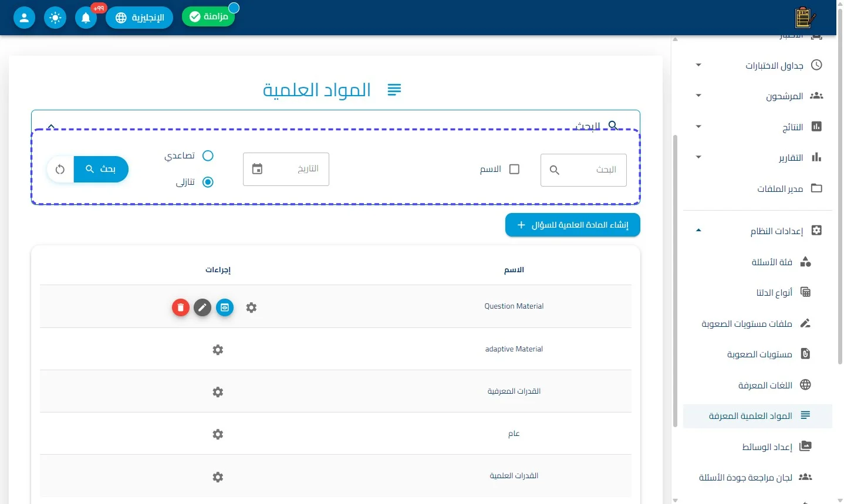The height and width of the screenshot is (504, 844).
Task: Open إعداد الوسائط in the sidebar
Action: pyautogui.click(x=758, y=447)
